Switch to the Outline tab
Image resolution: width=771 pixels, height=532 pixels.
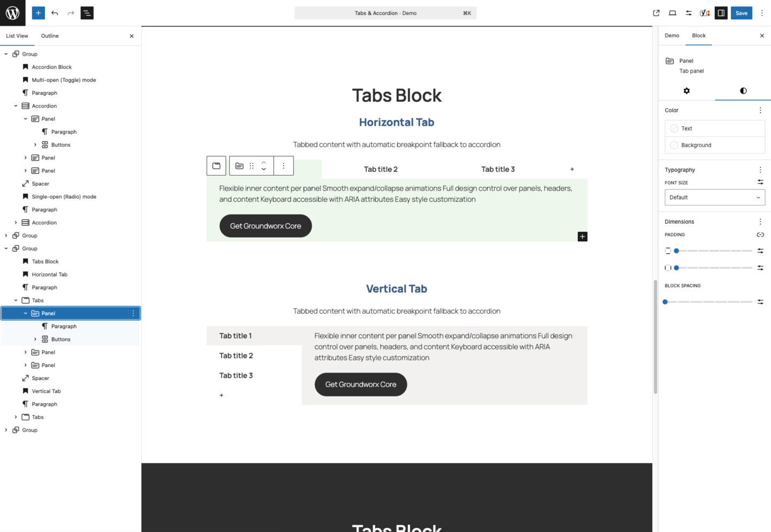click(x=49, y=36)
